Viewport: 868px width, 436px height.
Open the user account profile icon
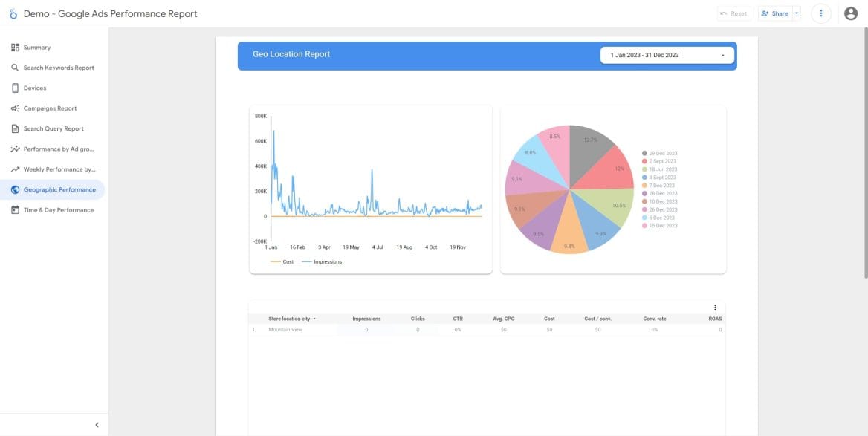tap(851, 13)
